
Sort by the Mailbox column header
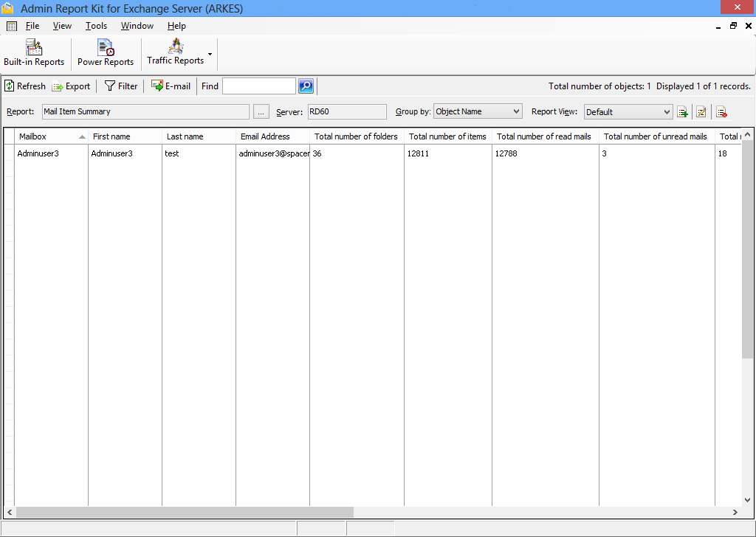coord(51,136)
